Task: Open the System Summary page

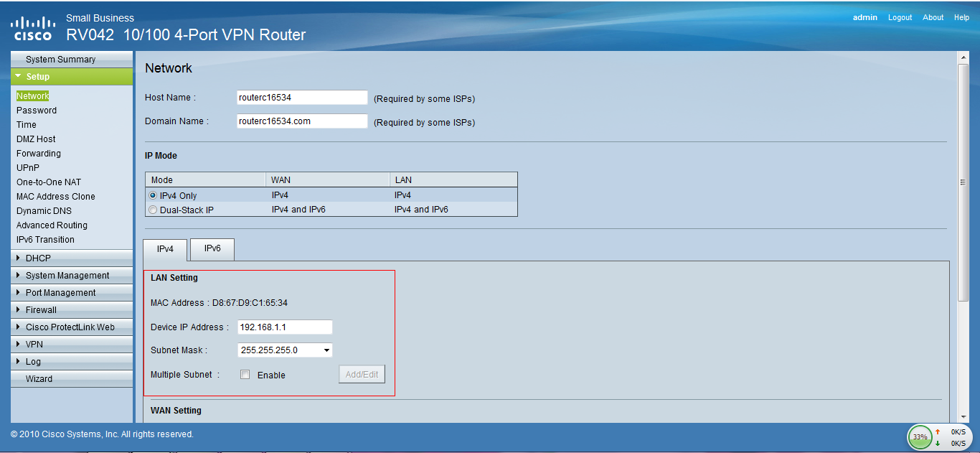Action: pos(60,60)
